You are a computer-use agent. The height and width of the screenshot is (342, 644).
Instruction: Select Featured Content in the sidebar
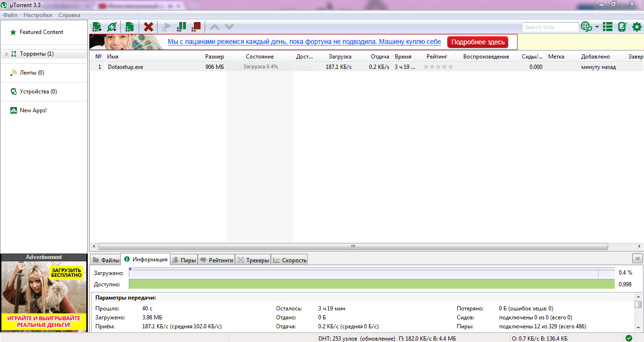[x=42, y=32]
